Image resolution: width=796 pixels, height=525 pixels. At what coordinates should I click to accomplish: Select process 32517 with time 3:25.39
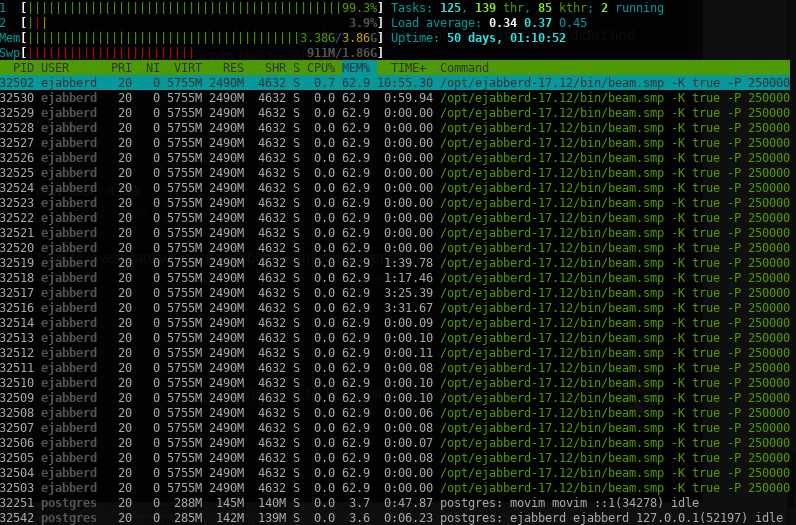pos(395,292)
